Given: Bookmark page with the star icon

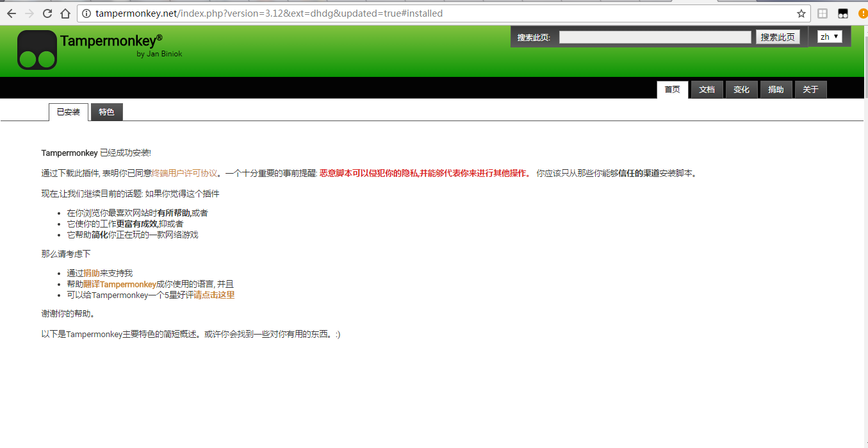Looking at the screenshot, I should 801,13.
